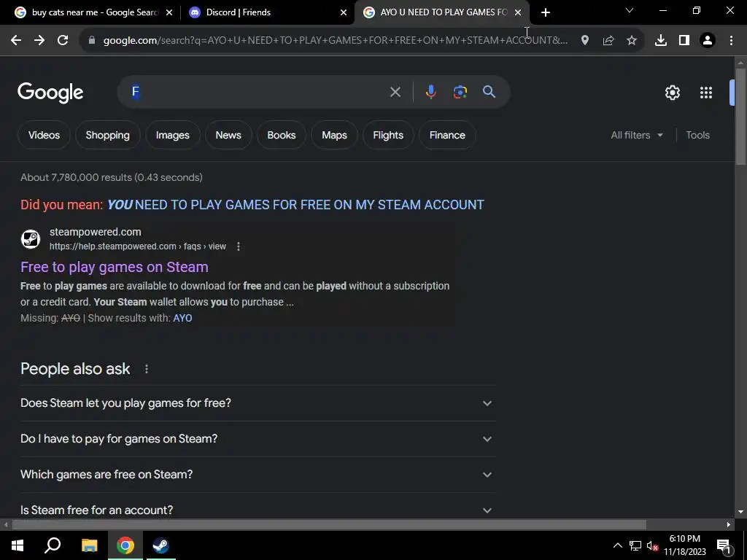Screen dimensions: 747x560
Task: Open Chrome profile menu
Action: click(x=708, y=41)
